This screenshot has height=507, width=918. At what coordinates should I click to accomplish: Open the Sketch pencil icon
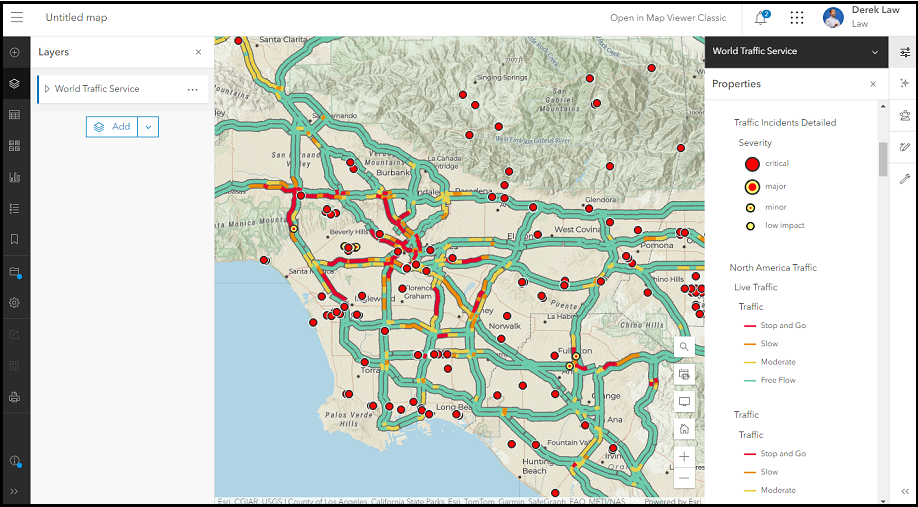[x=905, y=146]
